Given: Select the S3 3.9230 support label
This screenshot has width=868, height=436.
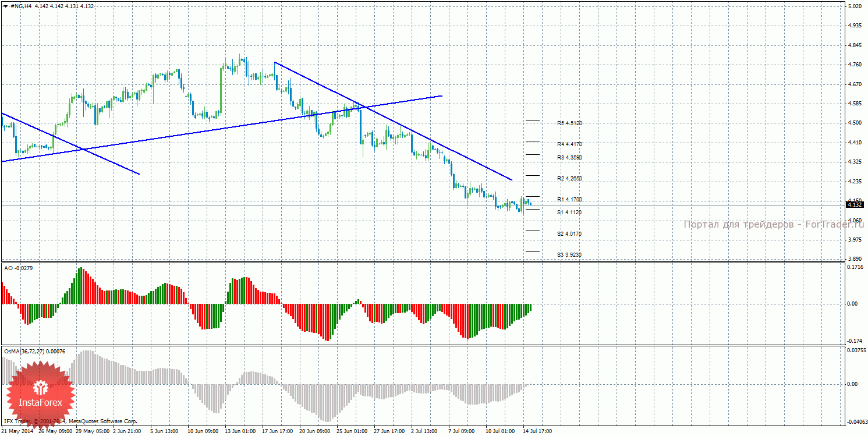Looking at the screenshot, I should [569, 255].
